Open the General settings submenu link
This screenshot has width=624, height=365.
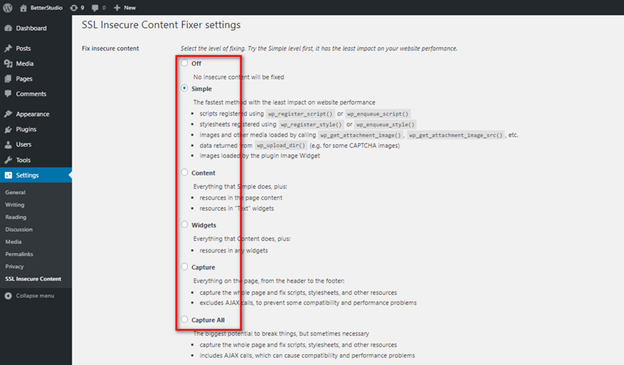[x=16, y=192]
